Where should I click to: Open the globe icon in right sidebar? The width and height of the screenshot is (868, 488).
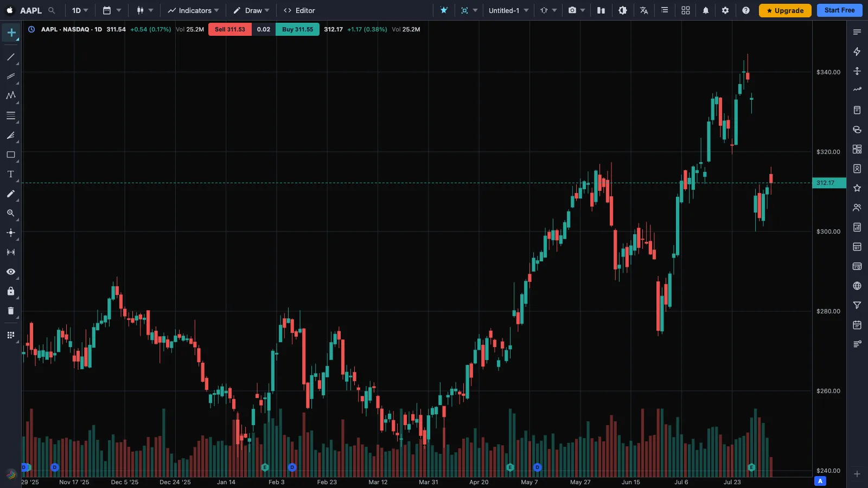click(857, 286)
